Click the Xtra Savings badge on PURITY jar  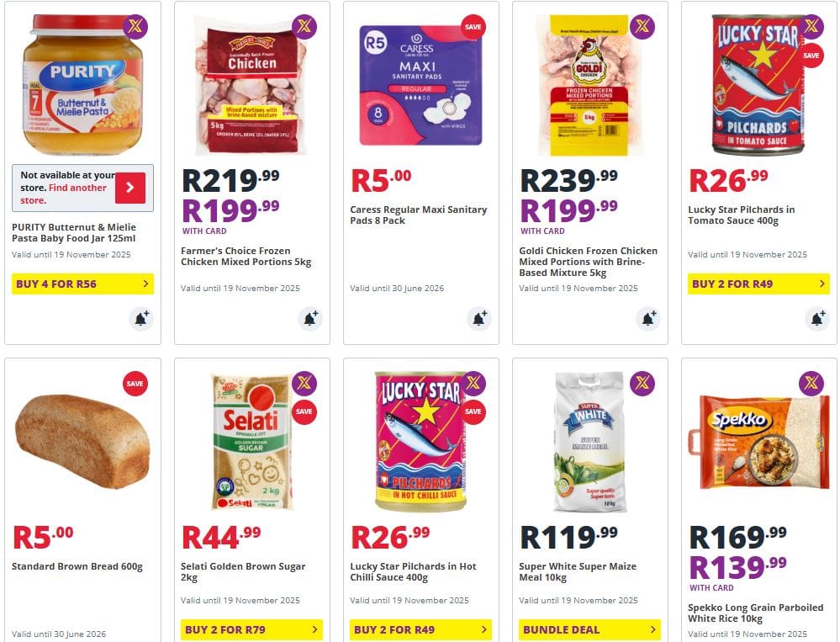click(x=135, y=27)
